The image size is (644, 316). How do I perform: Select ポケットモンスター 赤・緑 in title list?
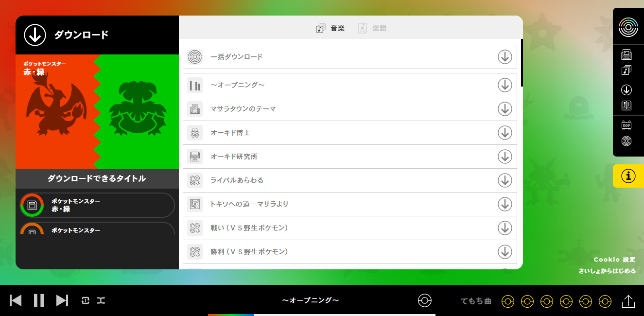(x=97, y=205)
